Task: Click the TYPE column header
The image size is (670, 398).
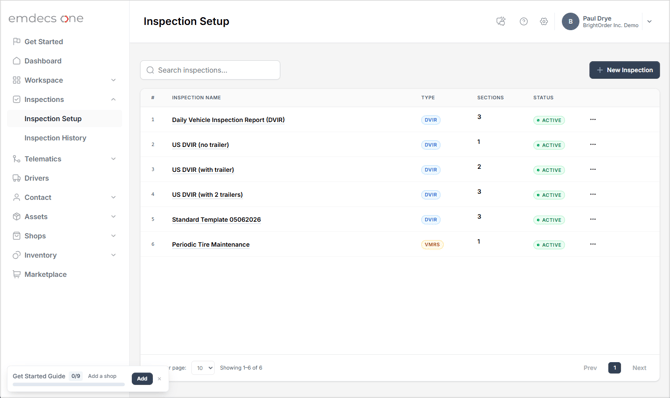Action: [x=428, y=97]
